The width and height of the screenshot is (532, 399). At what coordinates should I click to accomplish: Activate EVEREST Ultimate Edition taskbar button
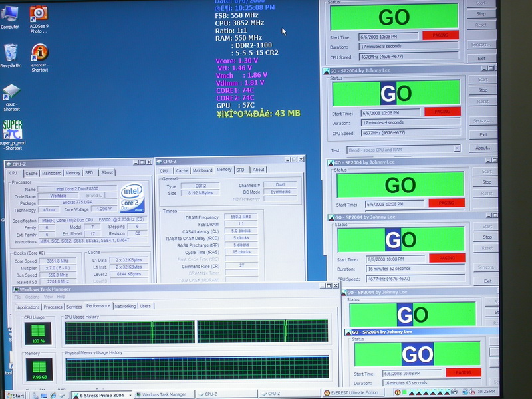click(x=353, y=393)
